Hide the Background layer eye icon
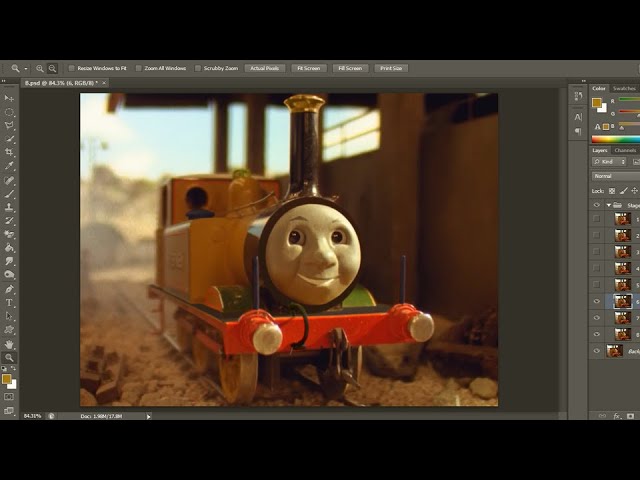This screenshot has width=640, height=480. click(597, 351)
